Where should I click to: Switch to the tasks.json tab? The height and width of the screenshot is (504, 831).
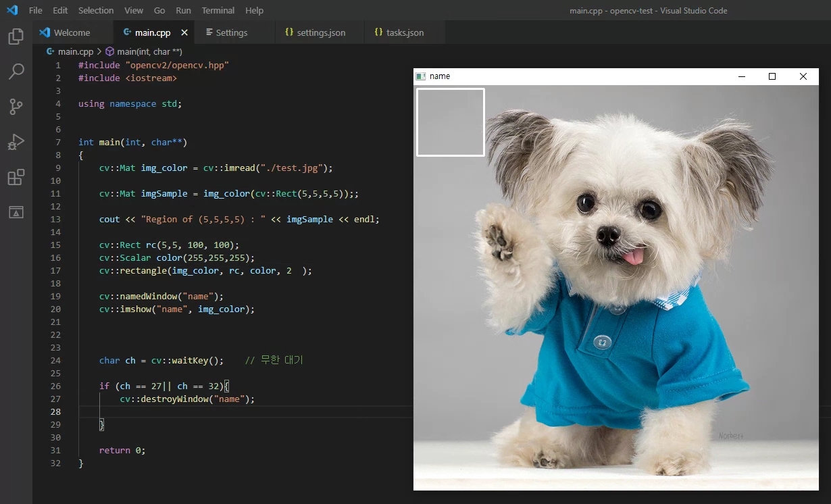pyautogui.click(x=405, y=32)
